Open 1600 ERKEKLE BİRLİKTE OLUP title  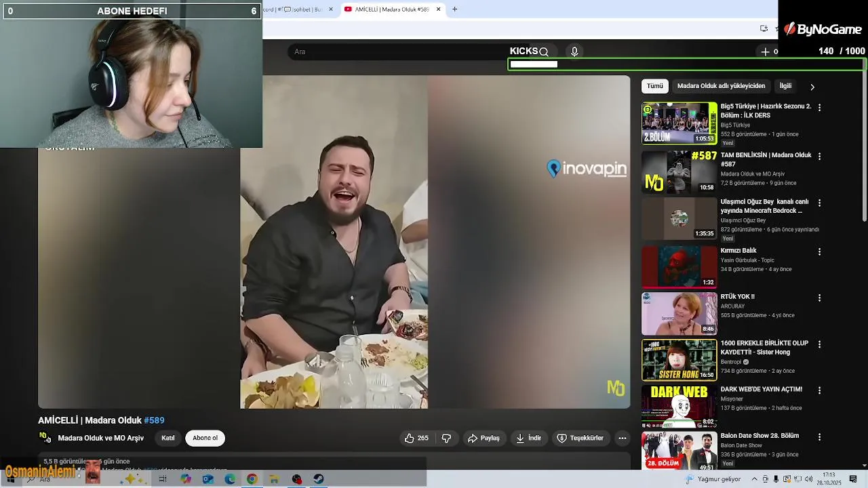[764, 348]
